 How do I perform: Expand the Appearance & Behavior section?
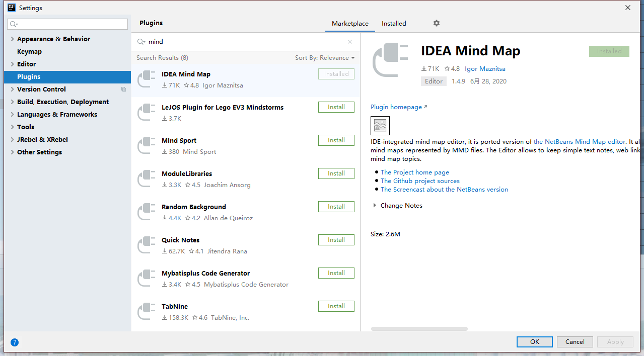point(12,39)
